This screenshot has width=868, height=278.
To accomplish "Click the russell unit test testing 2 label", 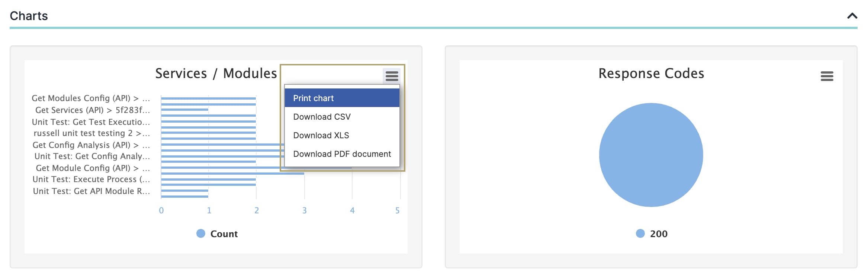I will coord(92,133).
